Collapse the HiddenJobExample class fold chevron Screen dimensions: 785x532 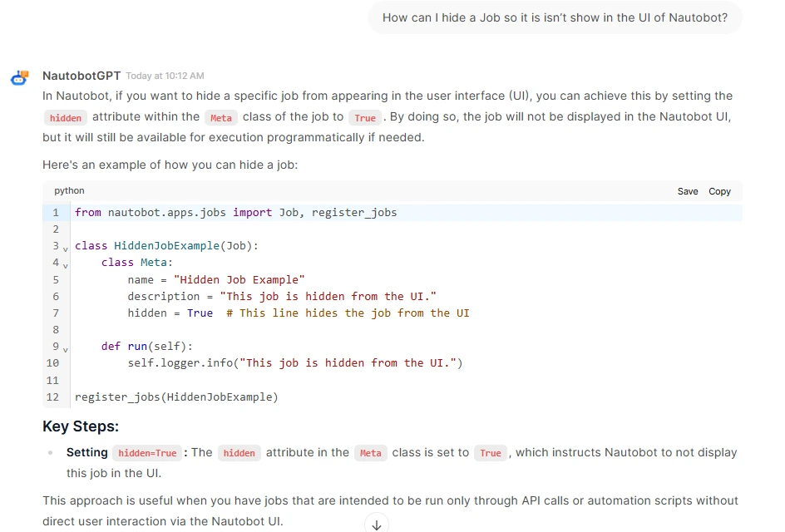[x=66, y=249]
